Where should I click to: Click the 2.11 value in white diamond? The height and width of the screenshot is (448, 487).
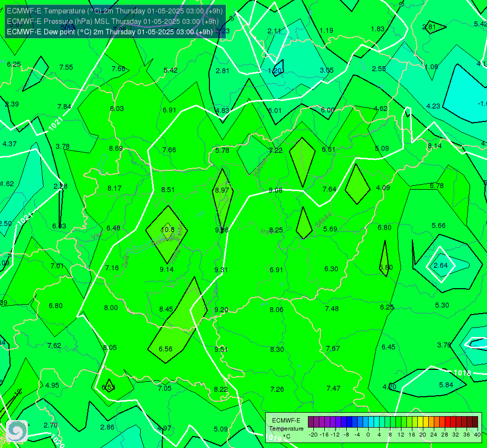point(274,31)
